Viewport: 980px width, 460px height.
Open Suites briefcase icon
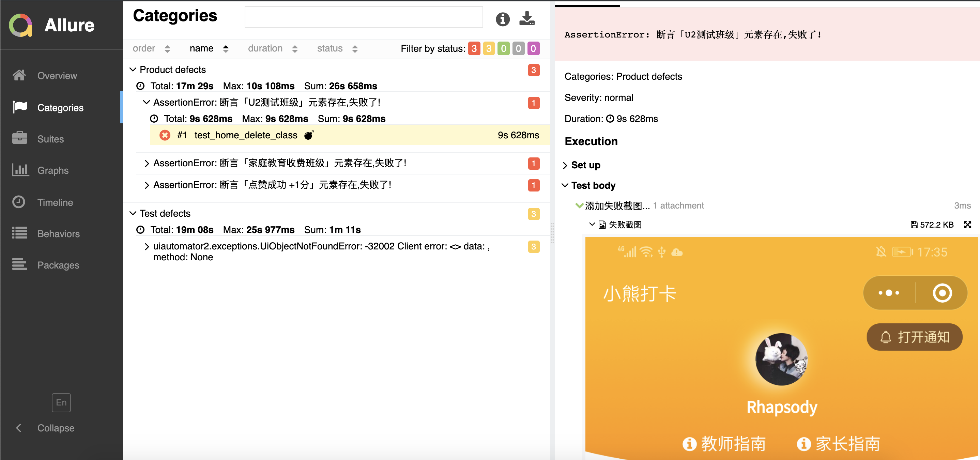click(20, 138)
